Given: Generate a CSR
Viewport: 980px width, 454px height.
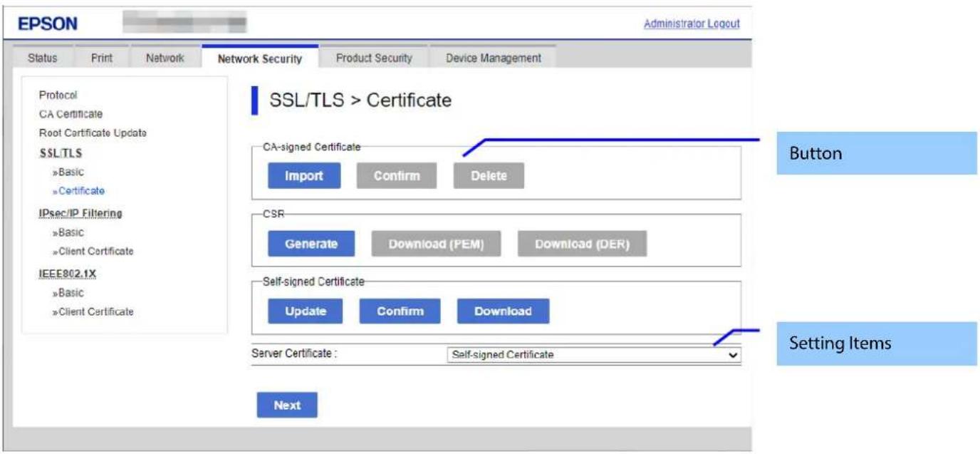Looking at the screenshot, I should coord(311,244).
